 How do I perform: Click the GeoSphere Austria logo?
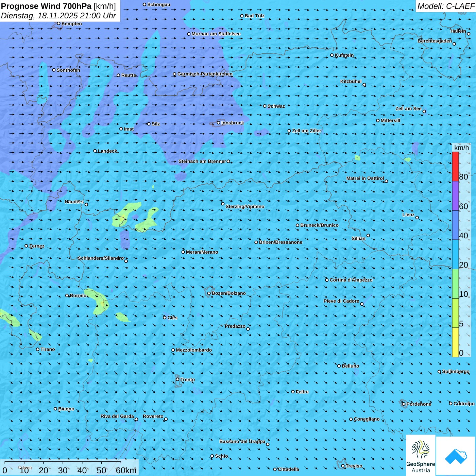pos(421,456)
